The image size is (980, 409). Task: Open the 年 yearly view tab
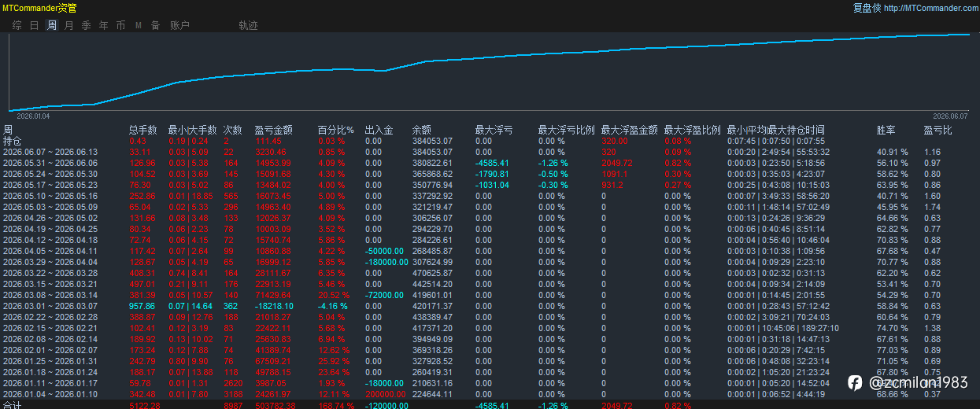pyautogui.click(x=103, y=25)
